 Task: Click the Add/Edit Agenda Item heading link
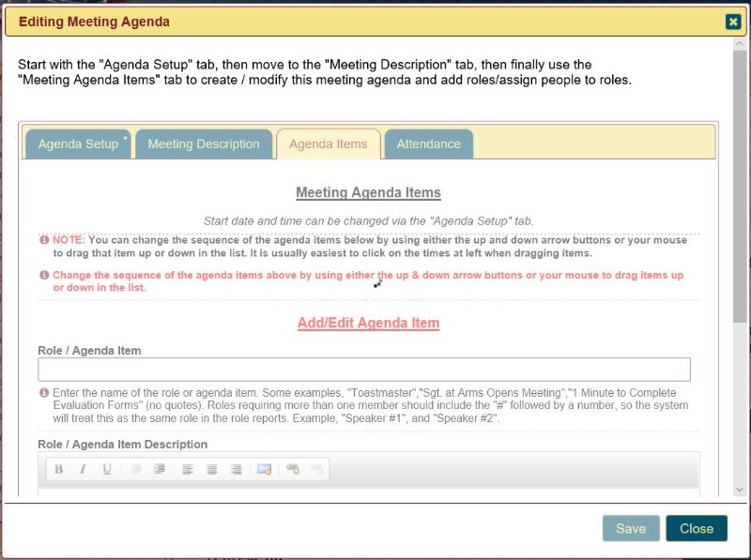pos(368,323)
